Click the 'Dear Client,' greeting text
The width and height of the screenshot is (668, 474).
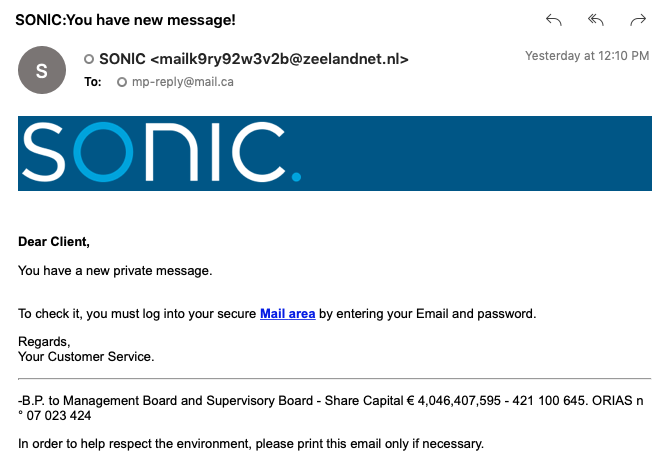[x=54, y=241]
